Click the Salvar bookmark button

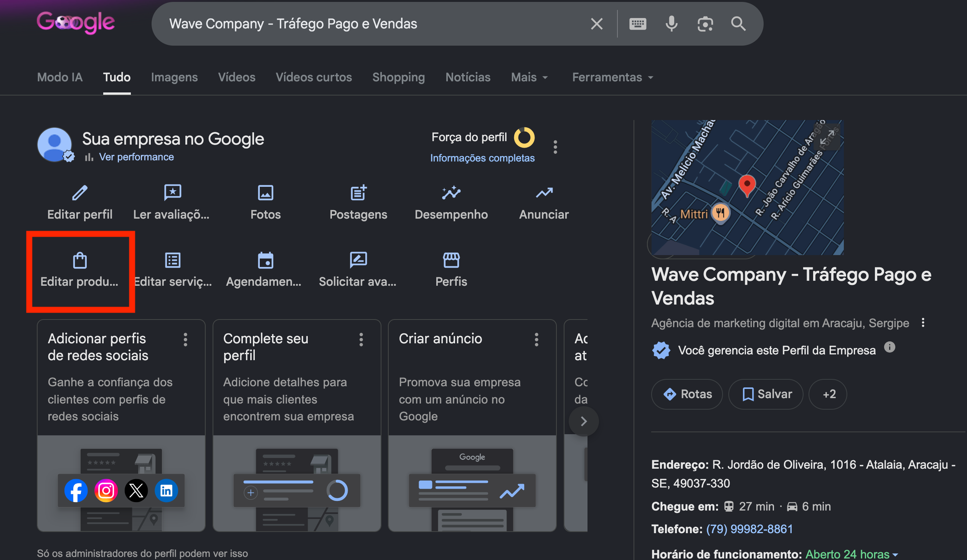click(x=766, y=394)
